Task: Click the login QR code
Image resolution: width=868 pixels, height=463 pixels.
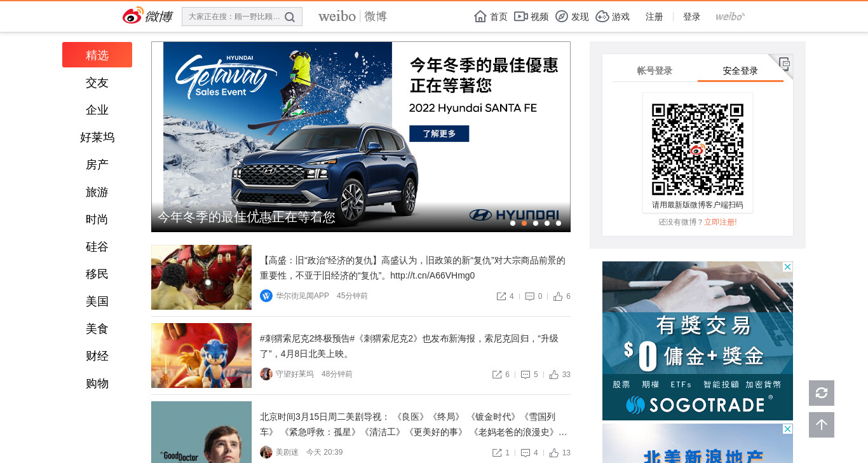Action: tap(698, 149)
